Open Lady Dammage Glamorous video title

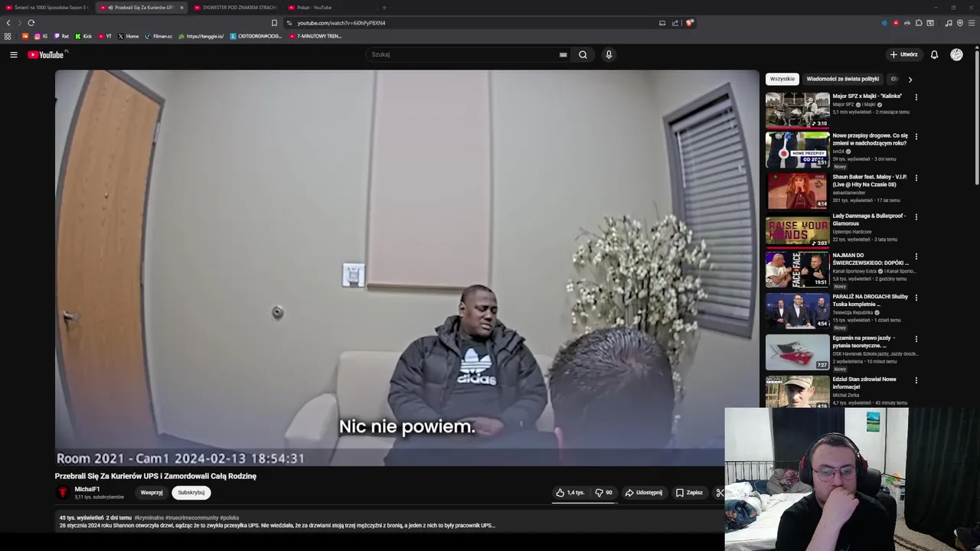tap(869, 220)
